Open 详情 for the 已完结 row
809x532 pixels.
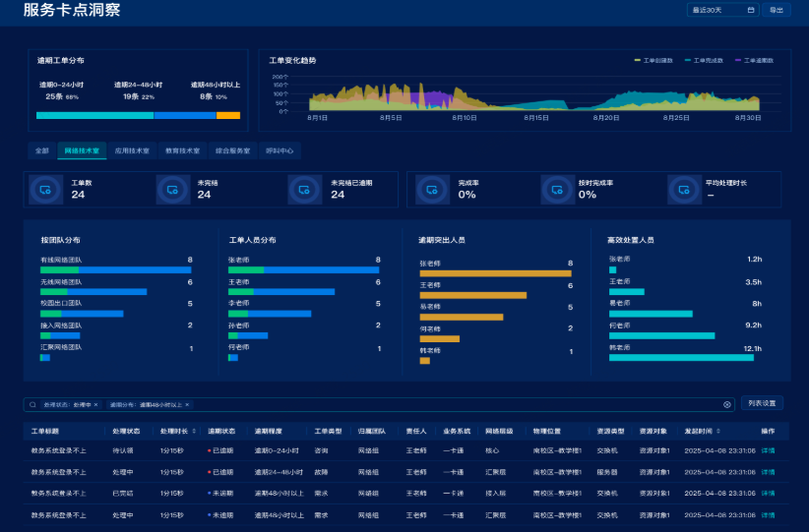pos(768,494)
